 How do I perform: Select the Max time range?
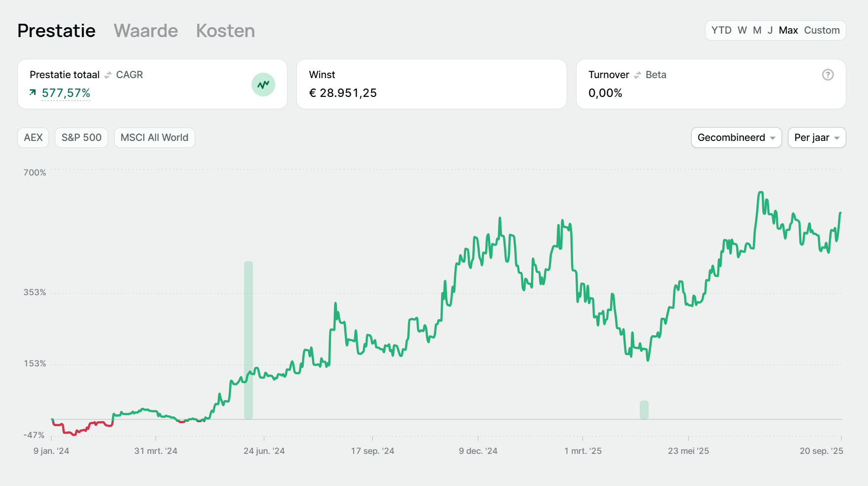(788, 30)
